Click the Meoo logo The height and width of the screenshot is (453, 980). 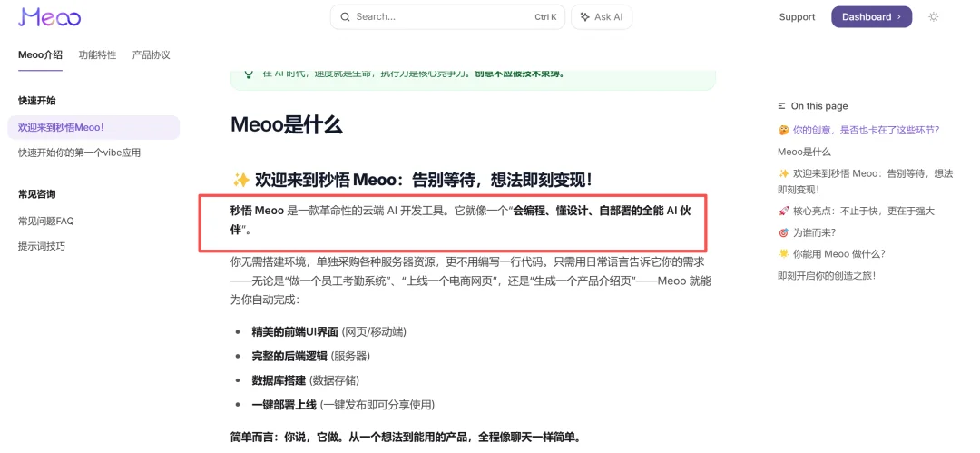click(49, 17)
